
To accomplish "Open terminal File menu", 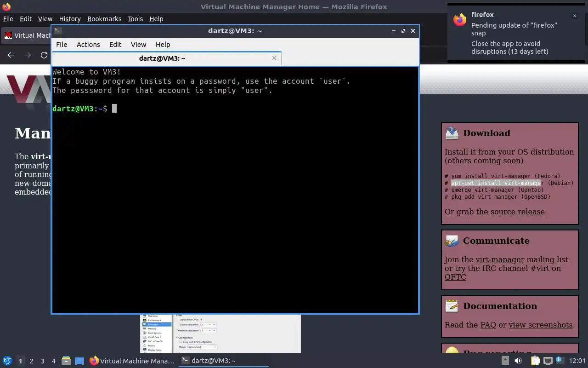I will pos(62,45).
